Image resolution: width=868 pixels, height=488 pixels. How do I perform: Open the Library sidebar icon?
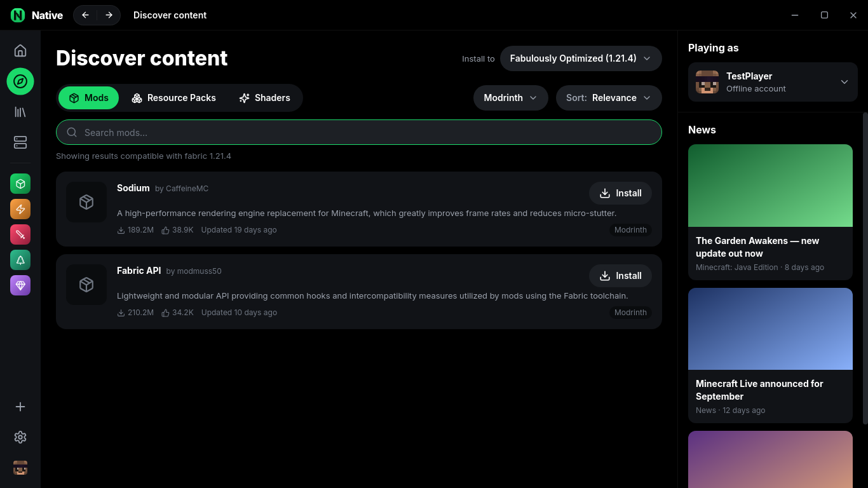pyautogui.click(x=20, y=112)
